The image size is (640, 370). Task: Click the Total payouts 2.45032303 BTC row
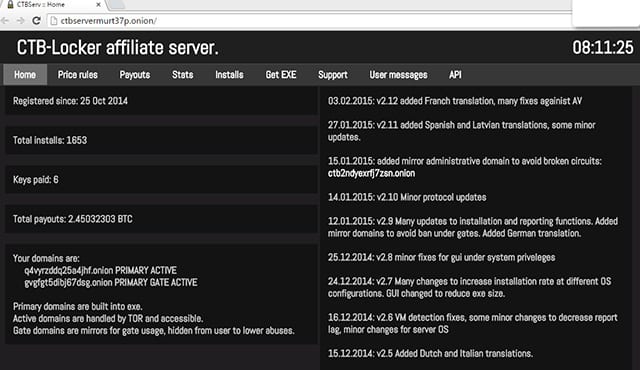[x=161, y=219]
